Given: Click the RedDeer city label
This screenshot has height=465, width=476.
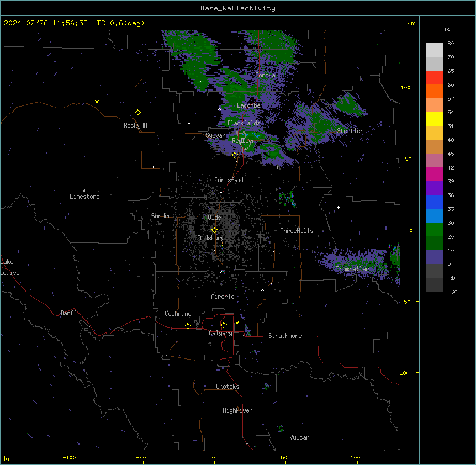Looking at the screenshot, I should pyautogui.click(x=244, y=141).
